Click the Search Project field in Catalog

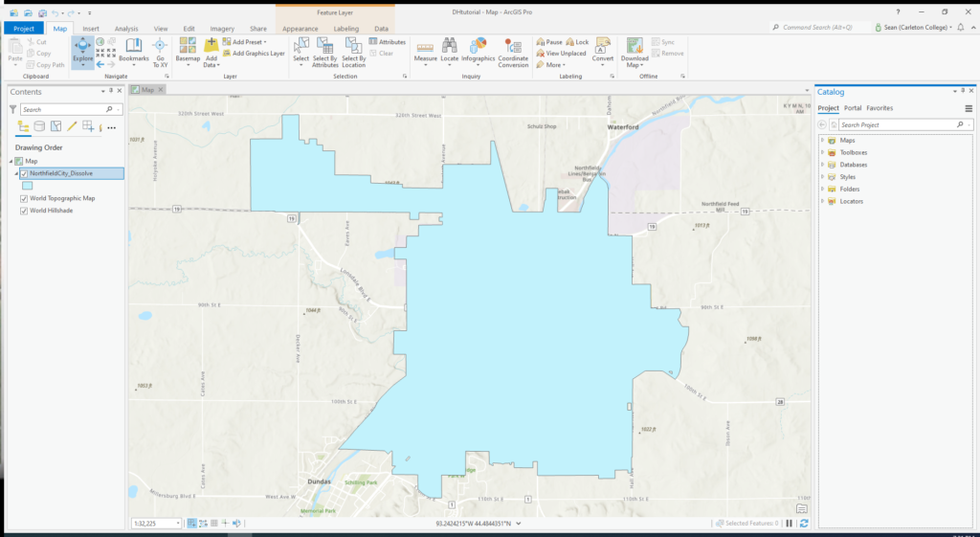coord(905,125)
